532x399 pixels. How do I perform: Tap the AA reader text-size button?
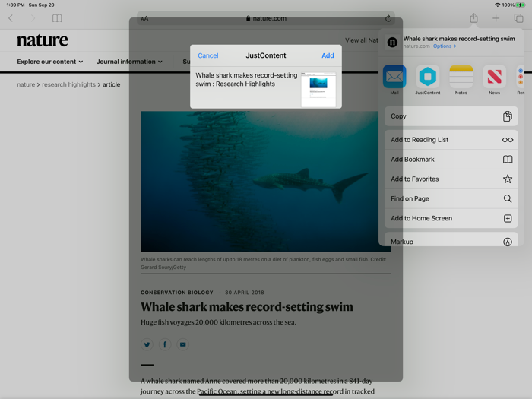click(x=144, y=19)
